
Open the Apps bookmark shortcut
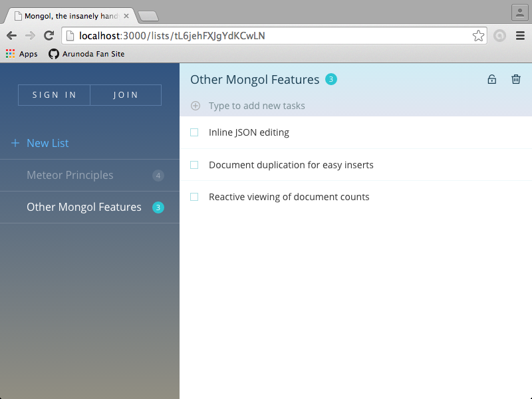tap(22, 54)
